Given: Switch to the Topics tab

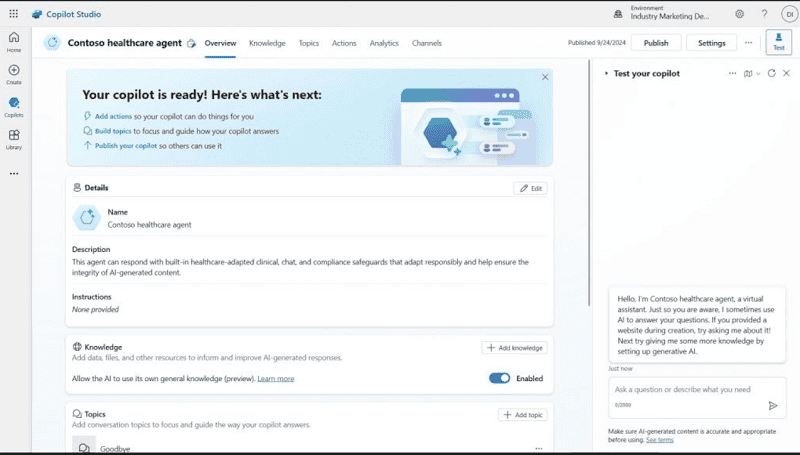Looking at the screenshot, I should (x=309, y=43).
